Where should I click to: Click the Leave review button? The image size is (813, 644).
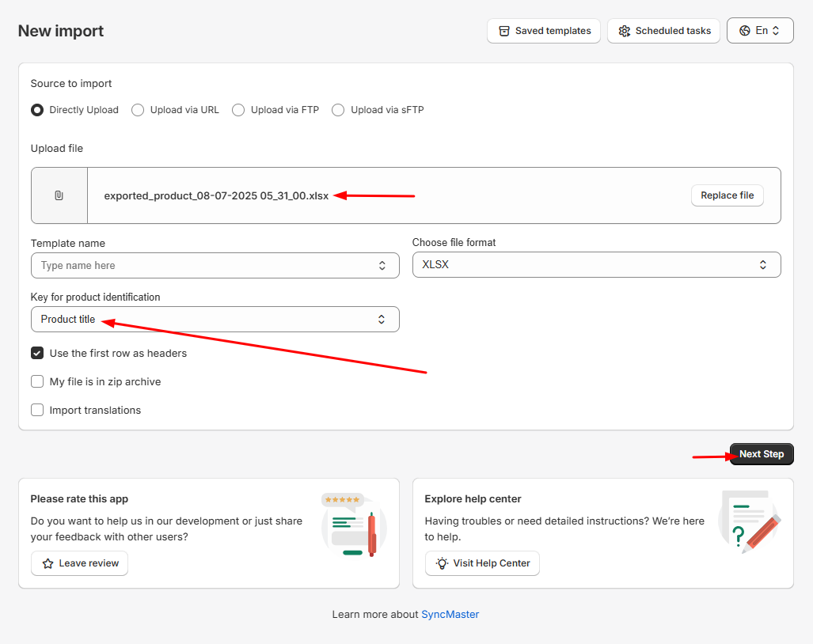(x=80, y=563)
